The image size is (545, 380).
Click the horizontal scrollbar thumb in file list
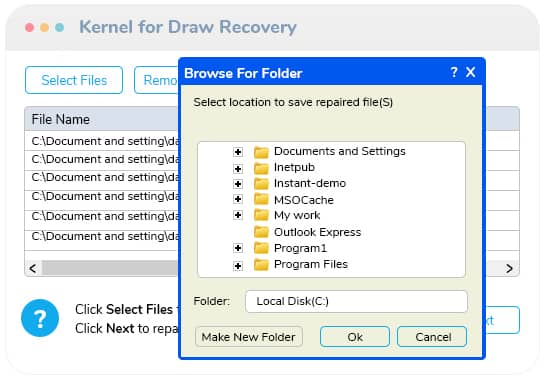110,268
